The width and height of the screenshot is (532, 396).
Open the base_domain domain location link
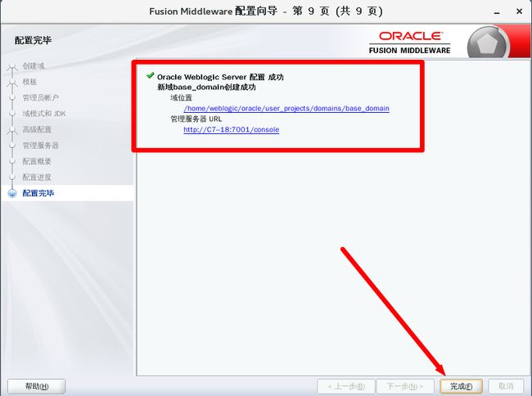click(x=286, y=109)
